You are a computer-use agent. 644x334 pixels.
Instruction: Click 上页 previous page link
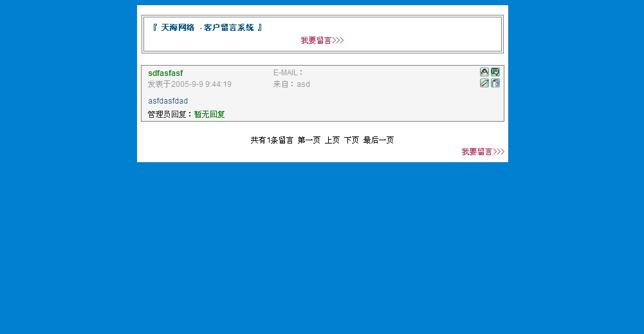pos(332,140)
